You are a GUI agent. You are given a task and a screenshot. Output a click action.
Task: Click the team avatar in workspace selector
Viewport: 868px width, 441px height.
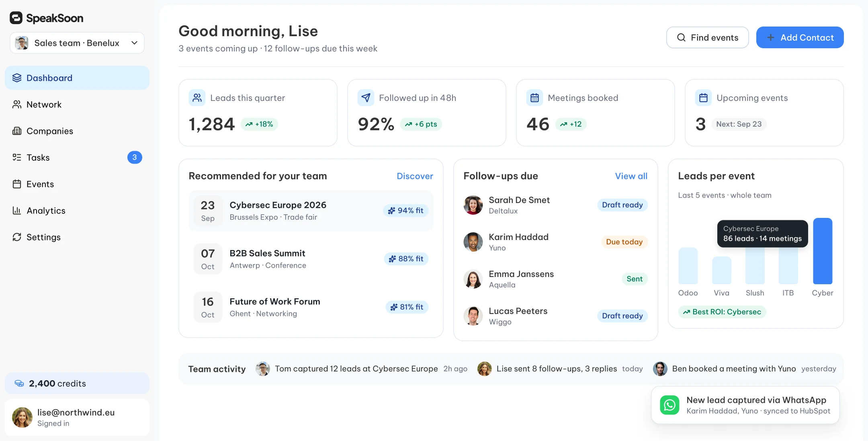pos(22,43)
